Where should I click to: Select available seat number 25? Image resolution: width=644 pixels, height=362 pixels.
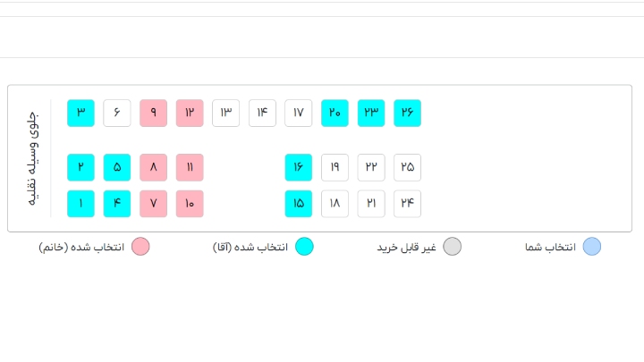[x=408, y=167]
